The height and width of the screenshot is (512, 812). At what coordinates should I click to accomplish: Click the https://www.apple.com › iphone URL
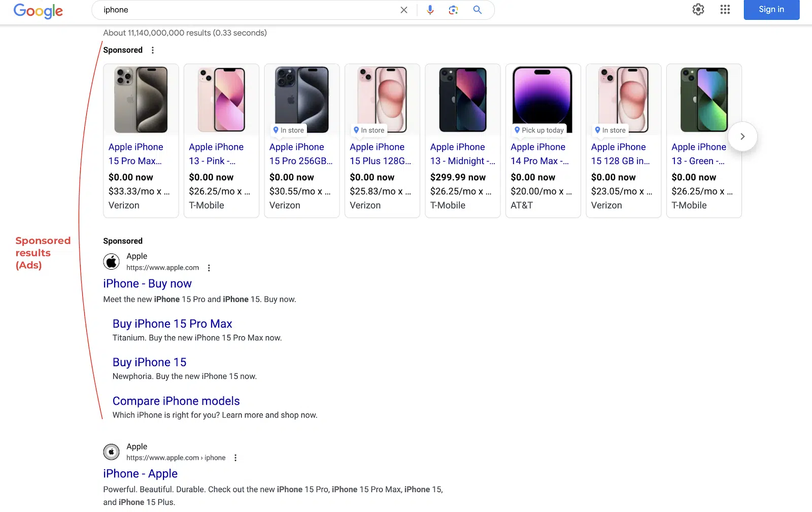176,458
